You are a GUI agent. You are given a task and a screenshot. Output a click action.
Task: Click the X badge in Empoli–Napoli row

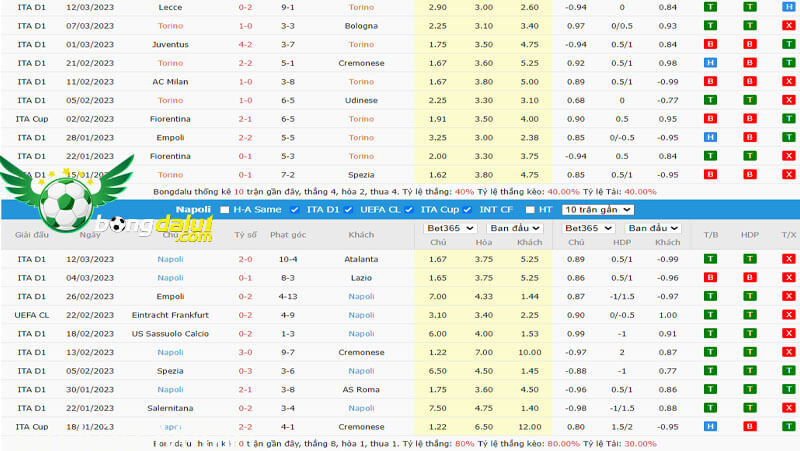pyautogui.click(x=789, y=296)
